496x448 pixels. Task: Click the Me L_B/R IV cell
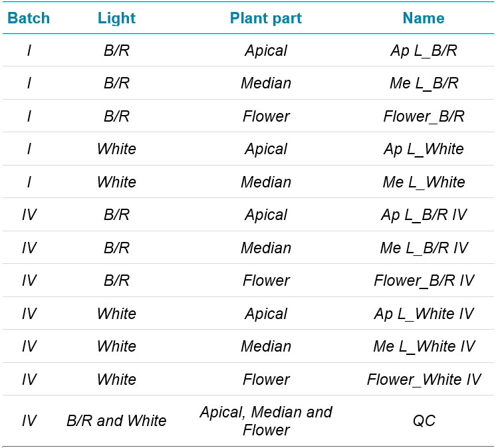(x=424, y=248)
